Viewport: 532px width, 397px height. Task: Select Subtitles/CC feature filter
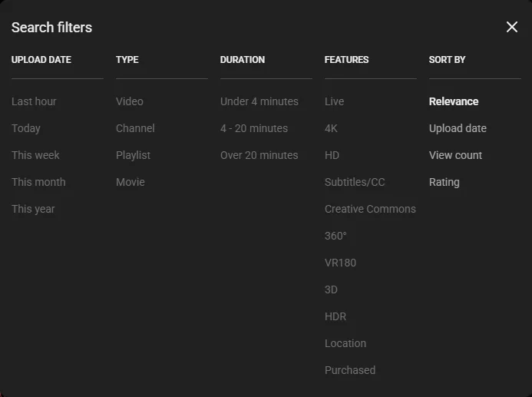(x=355, y=182)
